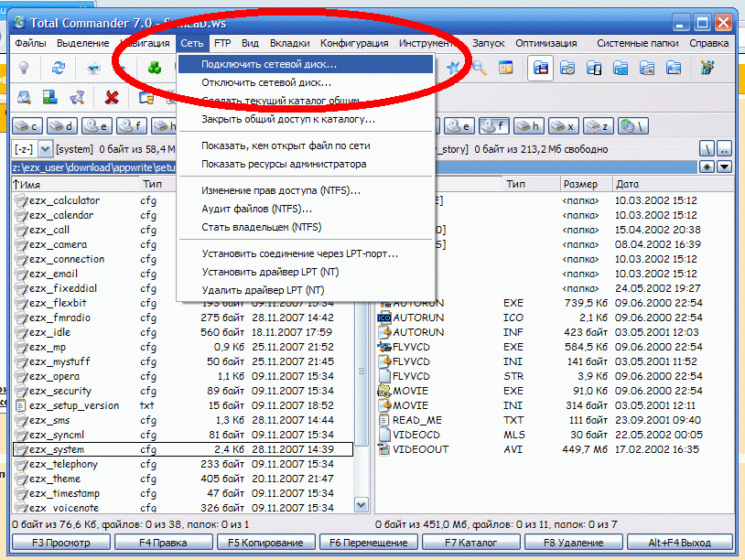Open the network neighborhood drive button
This screenshot has height=560, width=745.
[632, 126]
